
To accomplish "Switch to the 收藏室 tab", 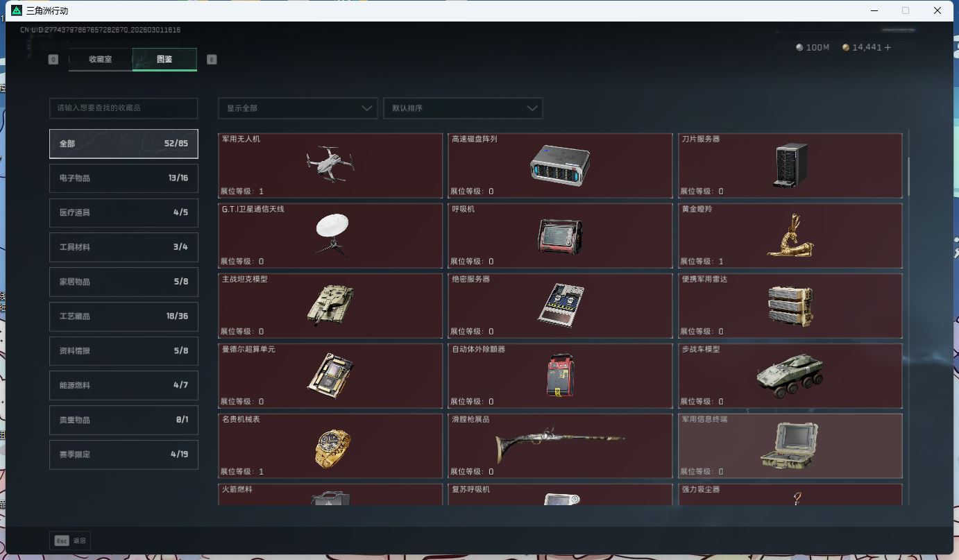I will (x=99, y=60).
